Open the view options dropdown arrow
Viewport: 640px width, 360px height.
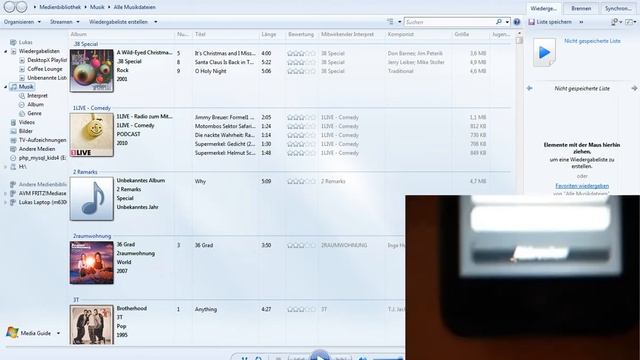pos(400,22)
